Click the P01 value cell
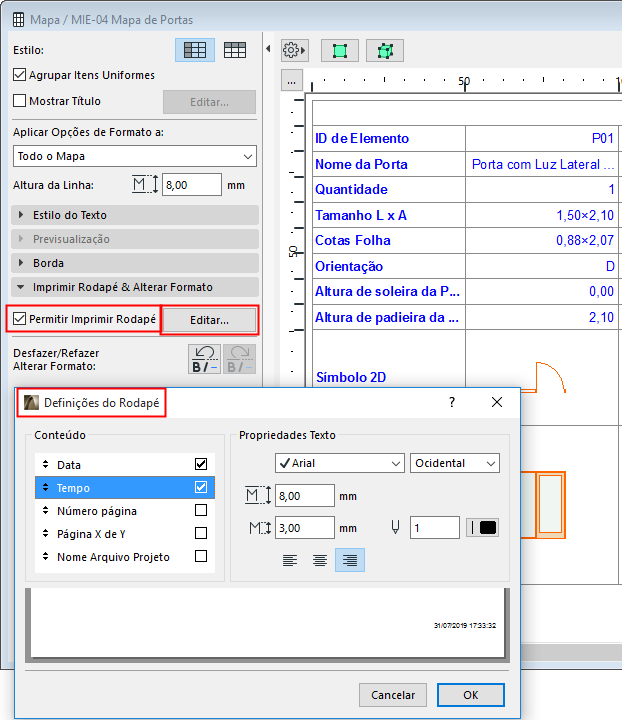This screenshot has width=622, height=720. pyautogui.click(x=542, y=138)
